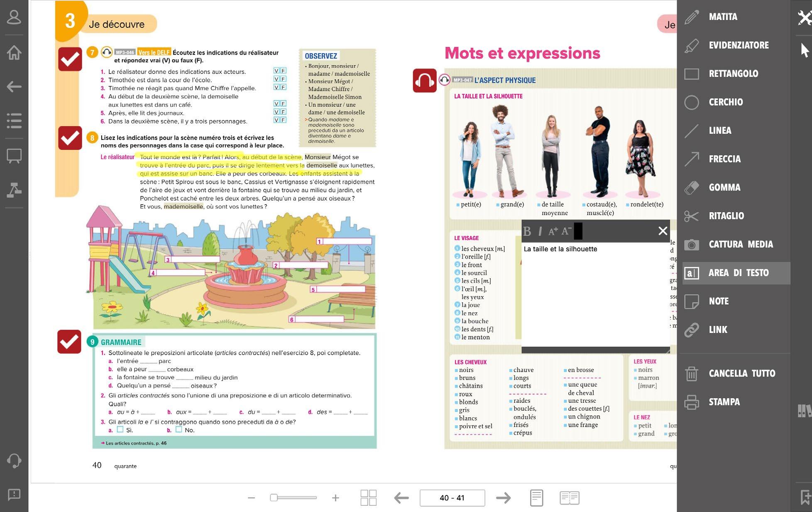Select the Freccia arrow tool entry
The width and height of the screenshot is (812, 512).
[x=724, y=159]
